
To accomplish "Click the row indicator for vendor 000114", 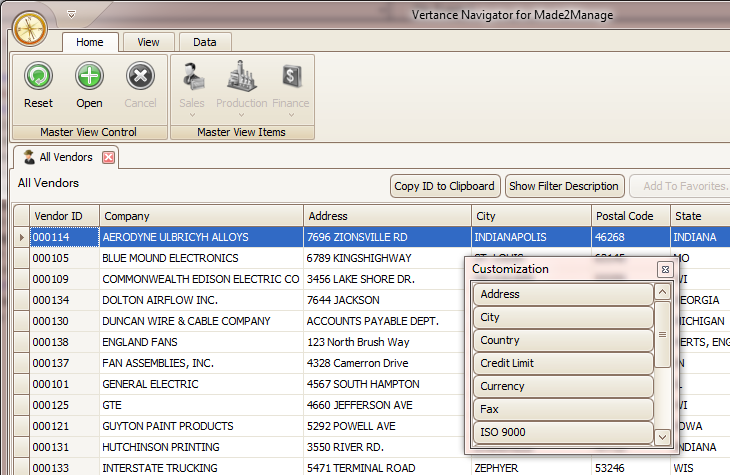I will click(21, 237).
